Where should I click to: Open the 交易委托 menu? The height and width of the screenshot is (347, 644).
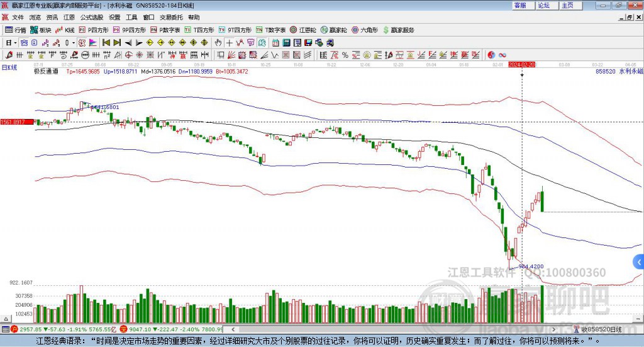tap(171, 17)
